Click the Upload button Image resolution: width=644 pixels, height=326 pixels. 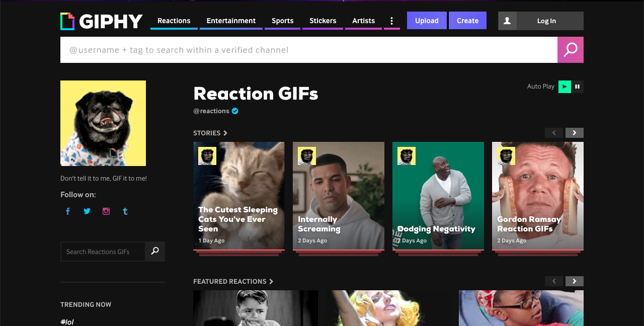coord(427,21)
